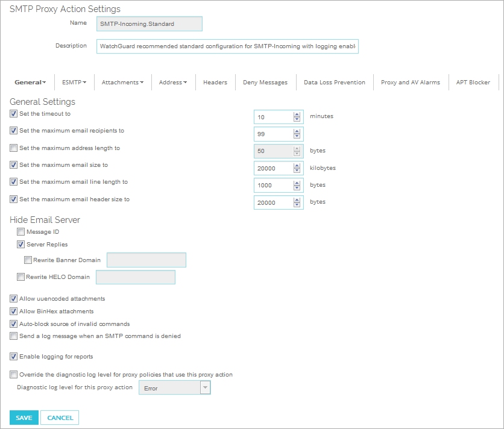
Task: Click the SAVE button
Action: click(24, 418)
